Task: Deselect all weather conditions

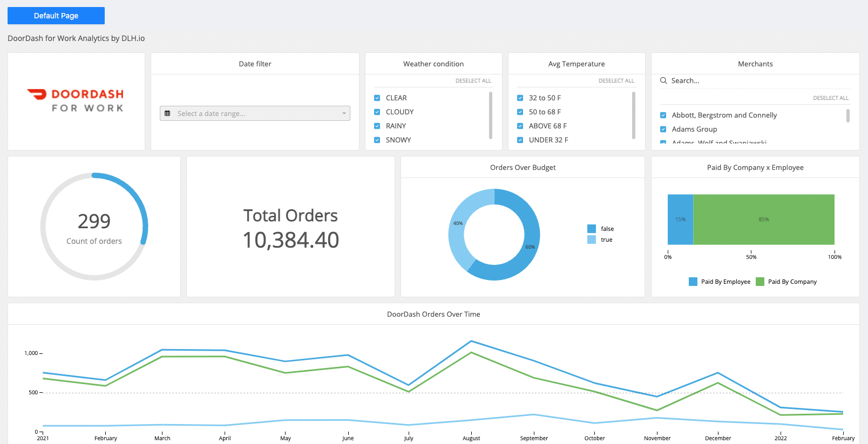Action: click(473, 80)
